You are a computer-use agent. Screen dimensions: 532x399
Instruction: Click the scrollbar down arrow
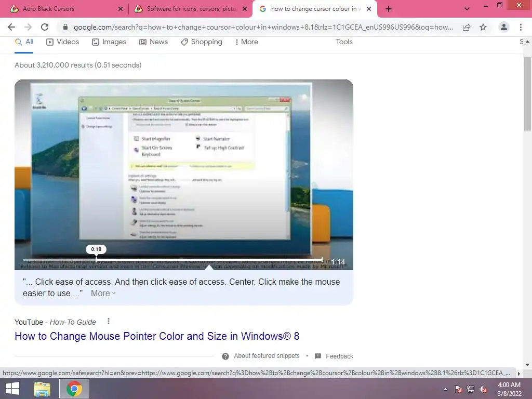pyautogui.click(x=527, y=364)
